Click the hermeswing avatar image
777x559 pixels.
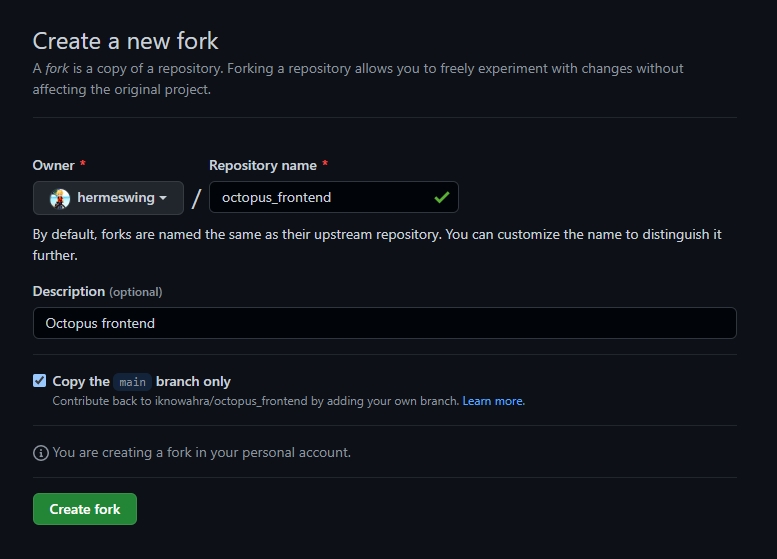tap(60, 198)
